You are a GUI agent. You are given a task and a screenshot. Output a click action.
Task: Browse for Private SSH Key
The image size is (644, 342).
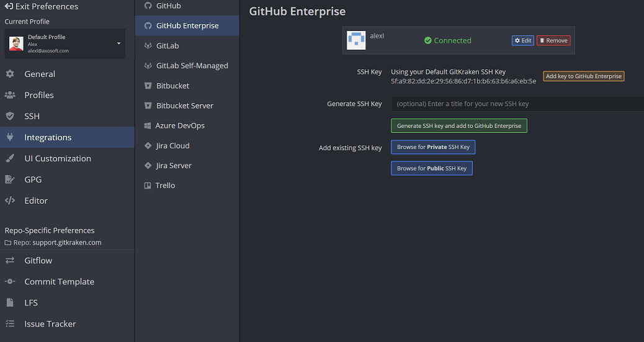pyautogui.click(x=433, y=147)
